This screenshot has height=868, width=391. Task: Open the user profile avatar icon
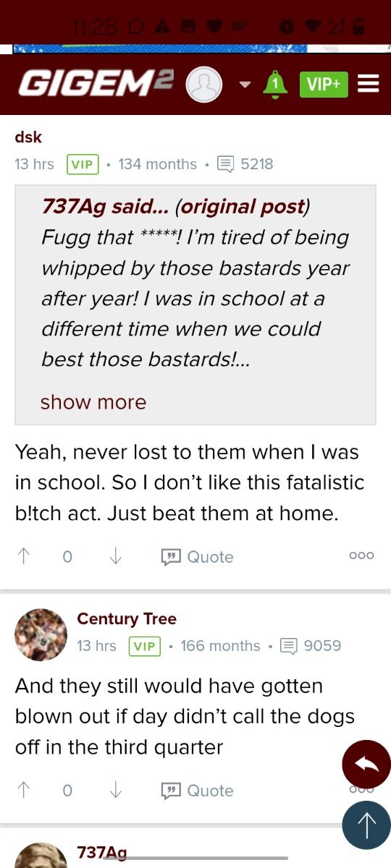pos(204,85)
